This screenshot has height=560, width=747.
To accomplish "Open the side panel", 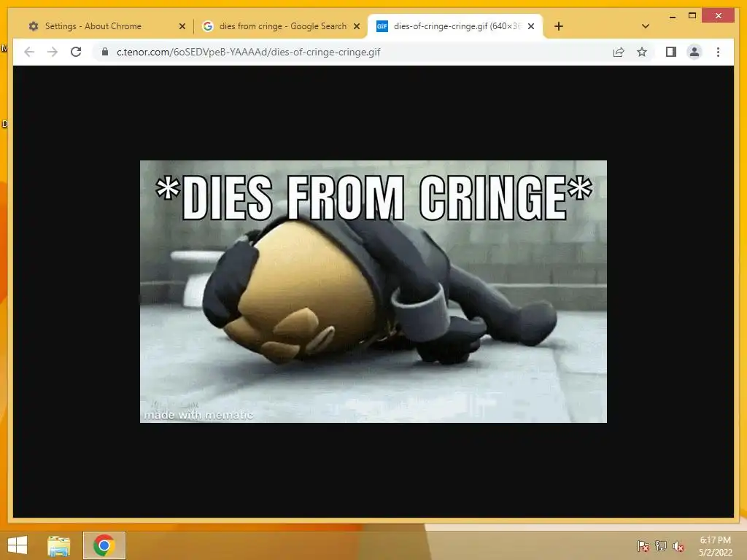I will coord(671,52).
